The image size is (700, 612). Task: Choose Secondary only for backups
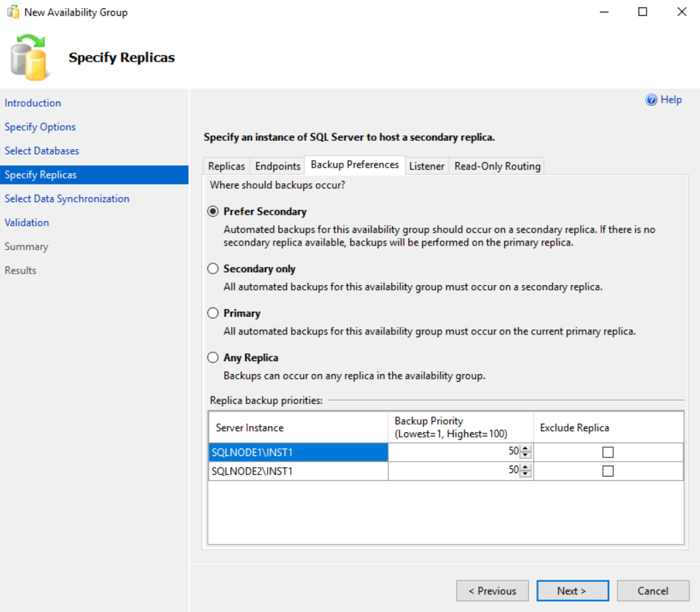pyautogui.click(x=212, y=269)
